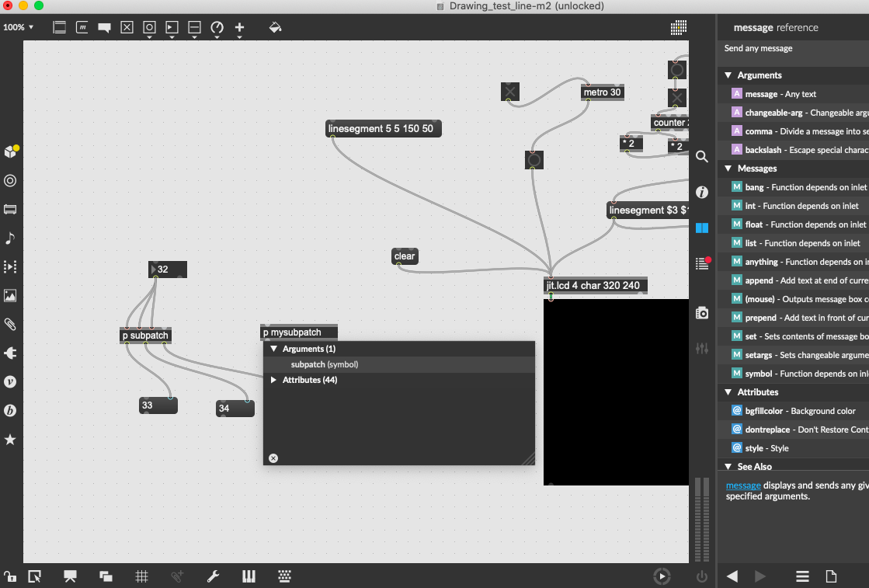Screen dimensions: 869x588
Task: Toggle the X toggle connected to metro 30
Action: 510,92
